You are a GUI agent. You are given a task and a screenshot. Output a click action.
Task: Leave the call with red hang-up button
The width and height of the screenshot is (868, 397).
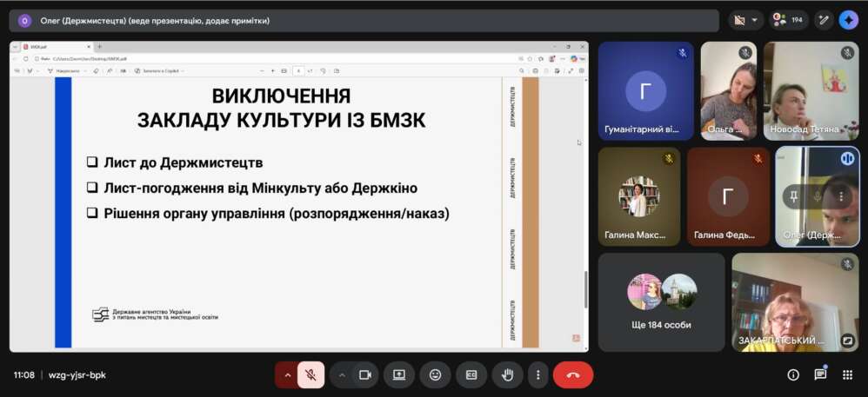click(572, 374)
